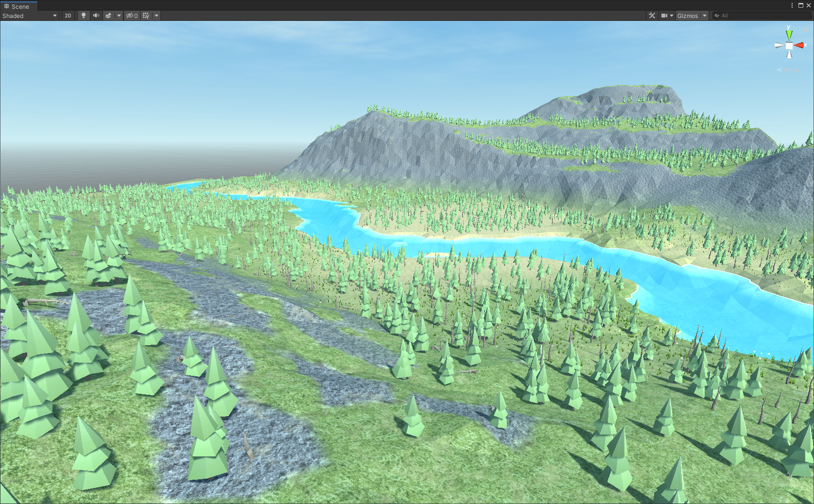Click the scene camera settings icon
The width and height of the screenshot is (814, 504).
pos(664,16)
